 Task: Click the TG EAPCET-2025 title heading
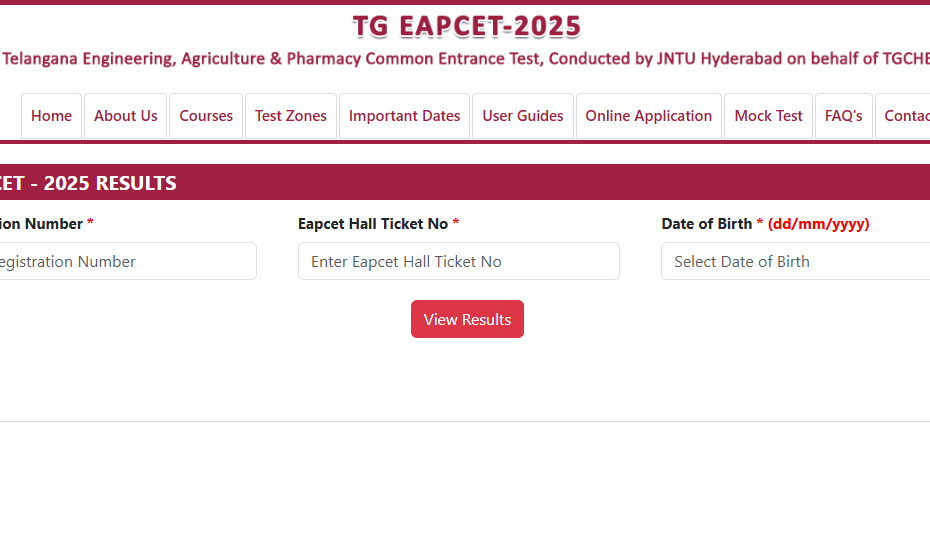[467, 26]
